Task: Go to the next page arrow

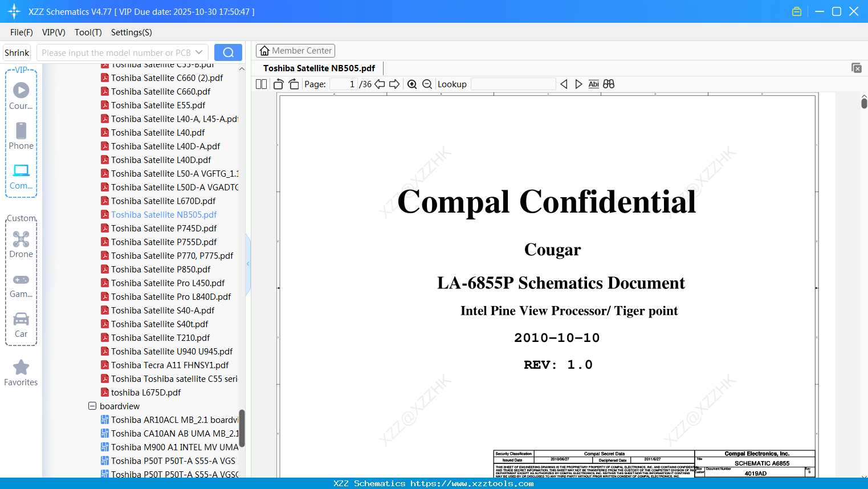Action: point(394,84)
